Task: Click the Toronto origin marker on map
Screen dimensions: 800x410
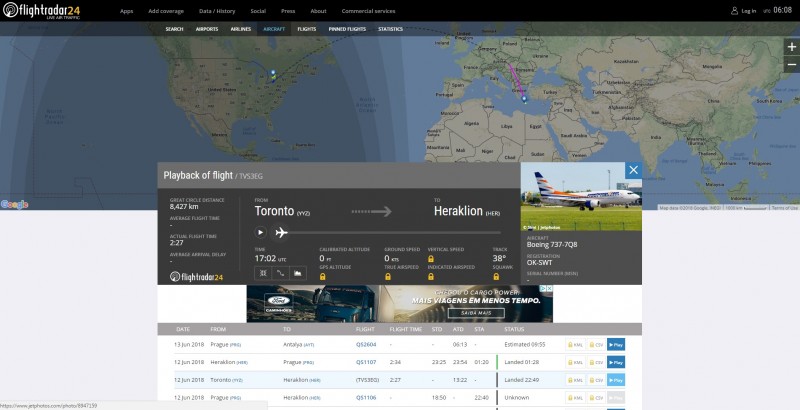Action: click(x=273, y=73)
